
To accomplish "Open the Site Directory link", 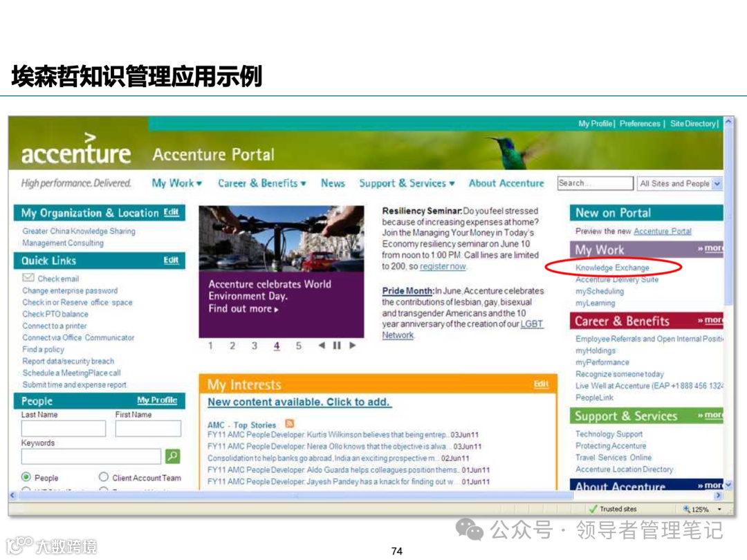I will [x=692, y=124].
